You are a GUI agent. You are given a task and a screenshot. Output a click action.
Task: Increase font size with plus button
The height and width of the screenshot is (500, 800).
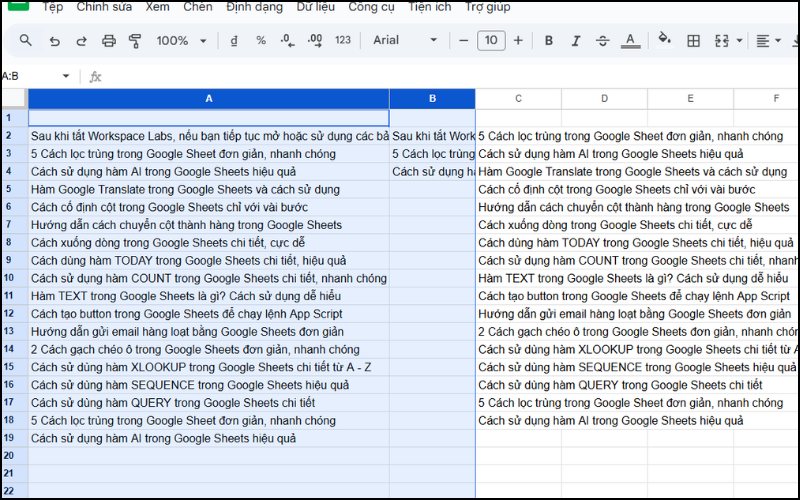click(x=518, y=41)
